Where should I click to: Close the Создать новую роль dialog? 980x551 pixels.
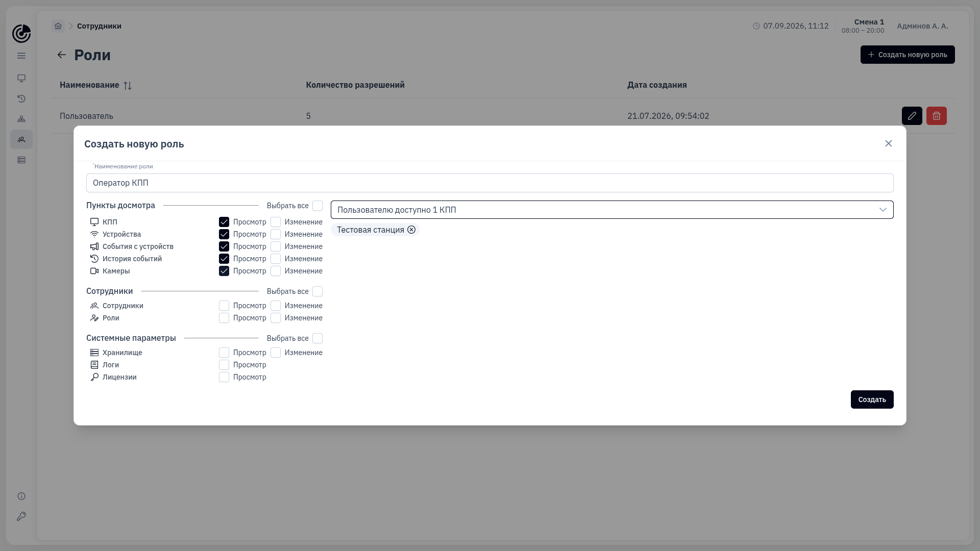[x=889, y=143]
